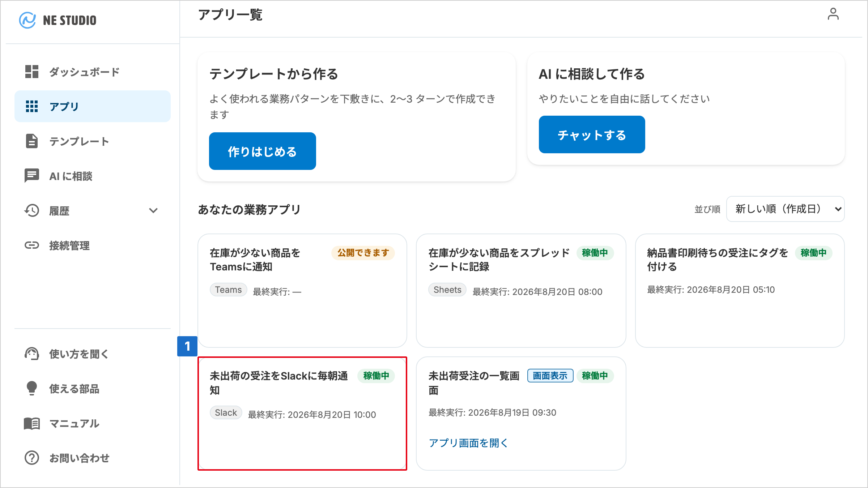Click the Teams tag
The height and width of the screenshot is (488, 868).
[229, 290]
